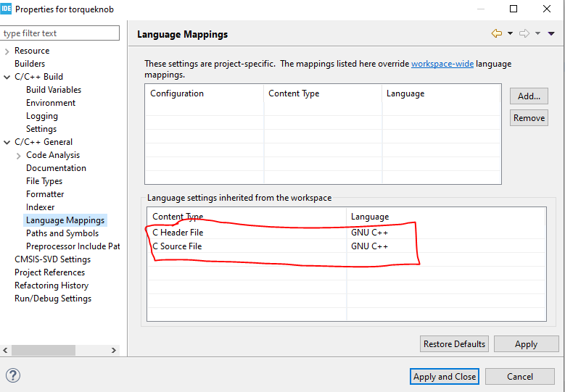
Task: Open the Formatter page
Action: pos(45,194)
